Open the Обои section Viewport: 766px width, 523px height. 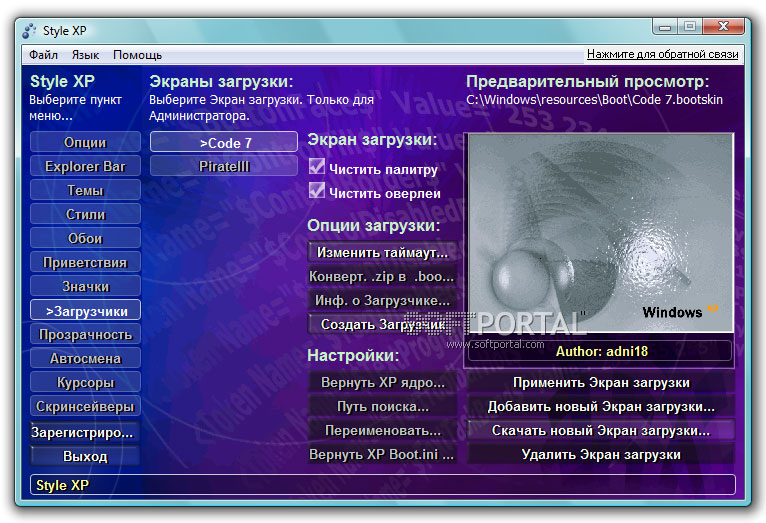point(85,238)
